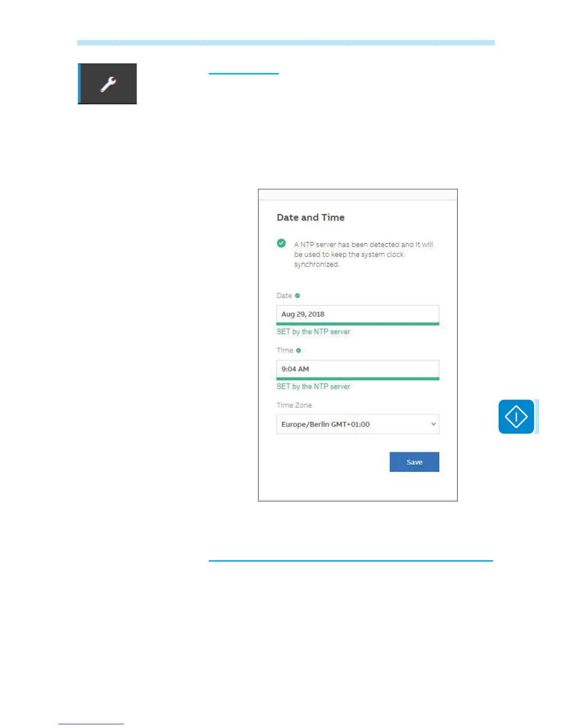Screen dimensions: 563x728
Task: Save the date and time settings
Action: pyautogui.click(x=414, y=462)
